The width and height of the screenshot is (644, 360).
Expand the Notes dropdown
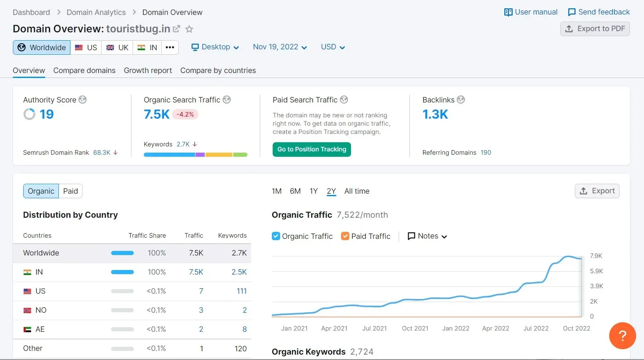(428, 236)
